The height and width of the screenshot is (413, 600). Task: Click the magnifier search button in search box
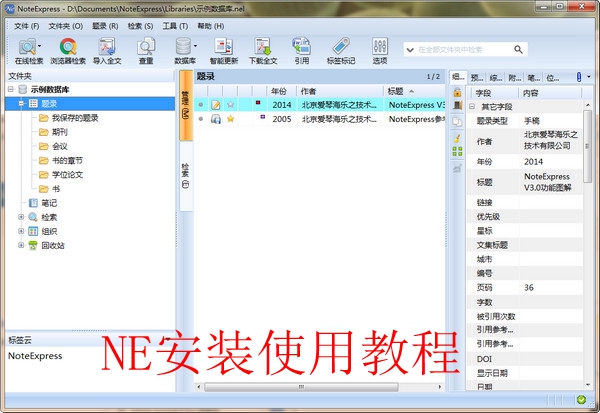tap(518, 49)
